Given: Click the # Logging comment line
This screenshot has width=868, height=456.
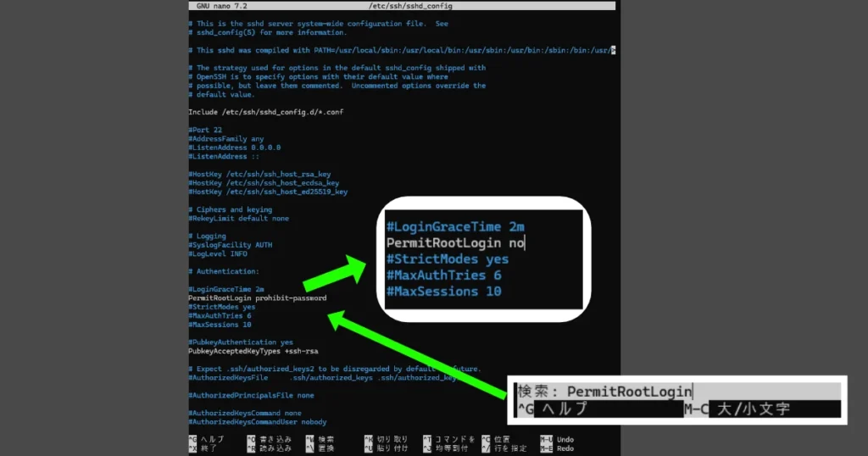Looking at the screenshot, I should click(x=207, y=236).
